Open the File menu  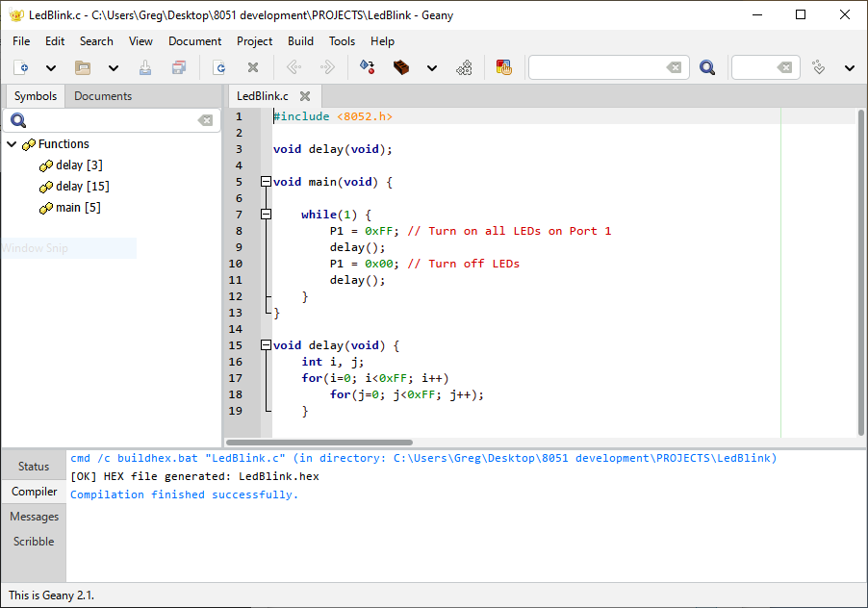click(21, 41)
